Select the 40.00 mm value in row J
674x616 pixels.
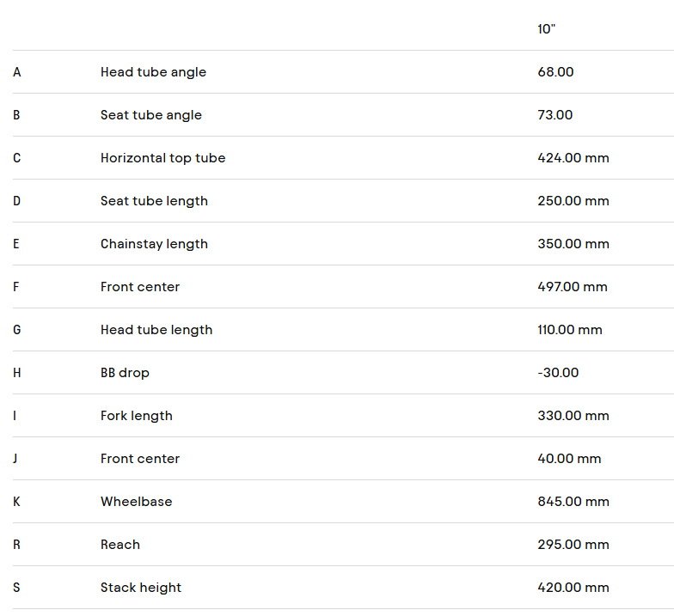(x=569, y=459)
